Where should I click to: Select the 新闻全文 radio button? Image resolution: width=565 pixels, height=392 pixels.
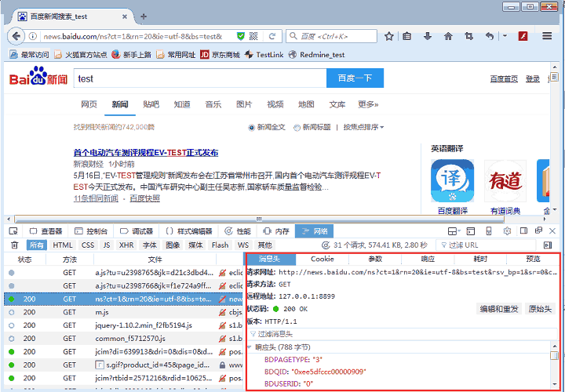[252, 128]
